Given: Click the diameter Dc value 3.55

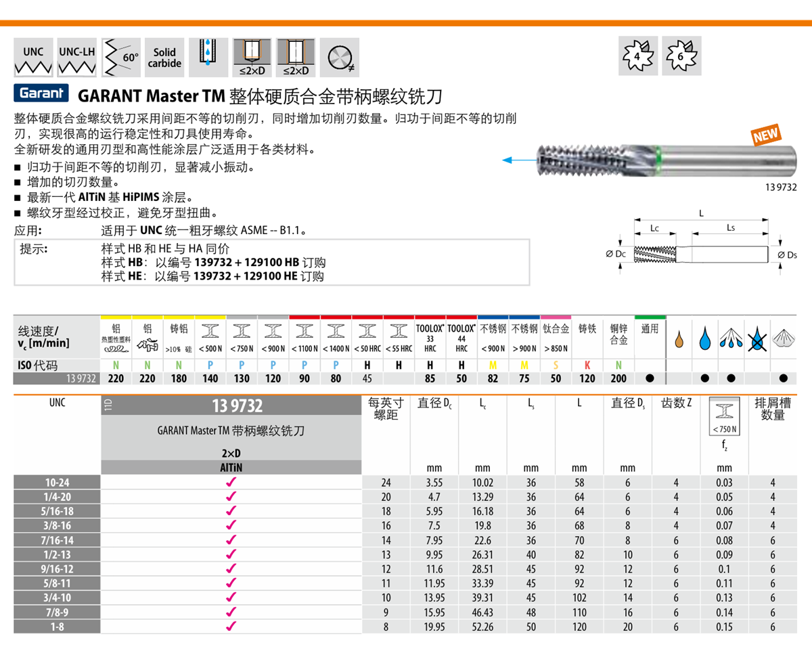Looking at the screenshot, I should tap(434, 483).
